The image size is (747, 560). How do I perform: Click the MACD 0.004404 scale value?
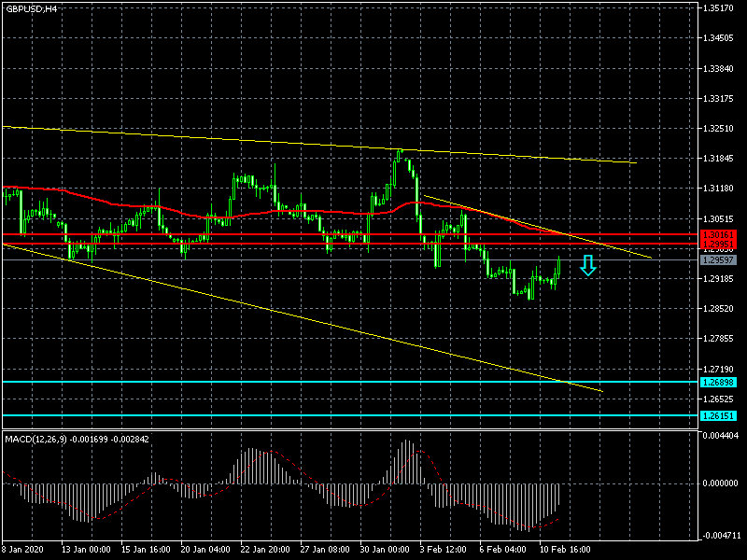[x=719, y=436]
